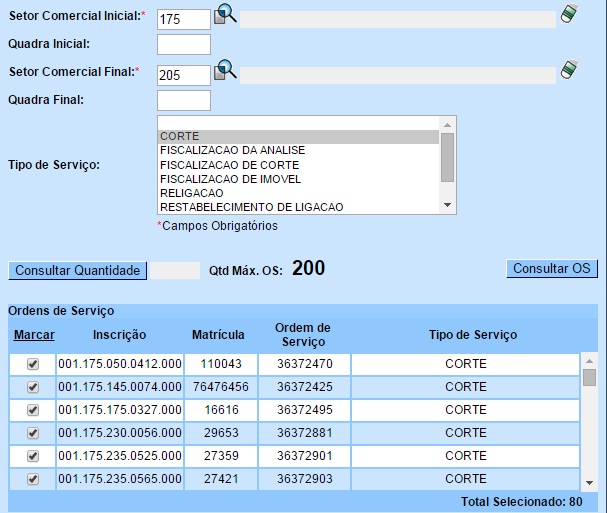
Task: Select FISCALIZACAO DE IMOVEL option
Action: click(297, 179)
